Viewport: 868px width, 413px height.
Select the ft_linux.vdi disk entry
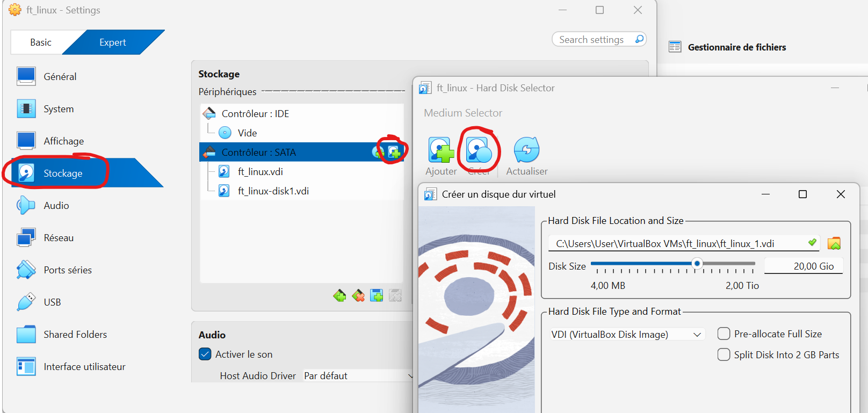302,172
